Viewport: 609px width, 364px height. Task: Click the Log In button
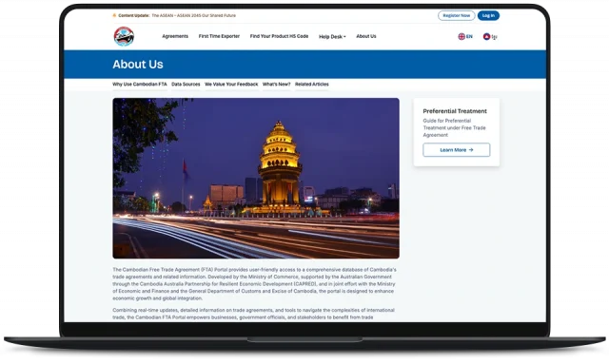[x=488, y=15]
